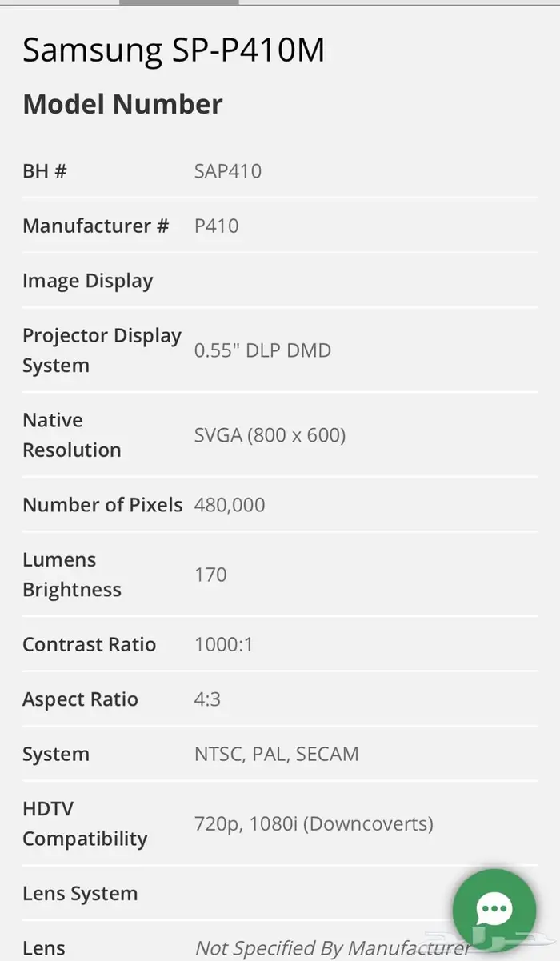Click the dark tab indicator at top

point(178,2)
